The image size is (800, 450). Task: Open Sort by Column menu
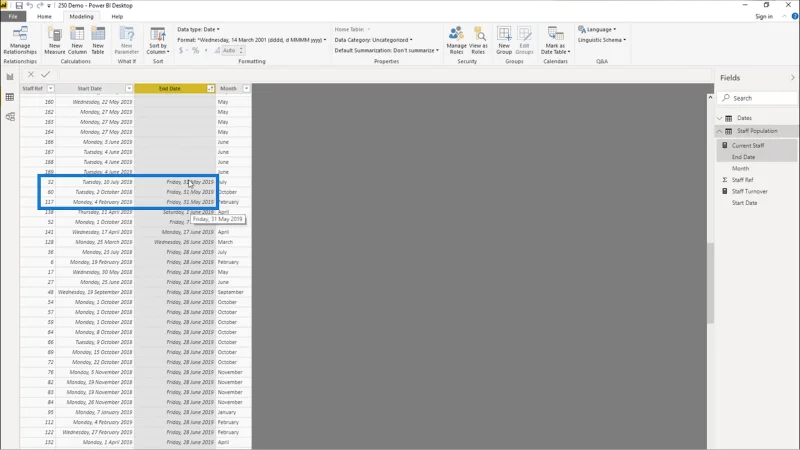[158, 40]
